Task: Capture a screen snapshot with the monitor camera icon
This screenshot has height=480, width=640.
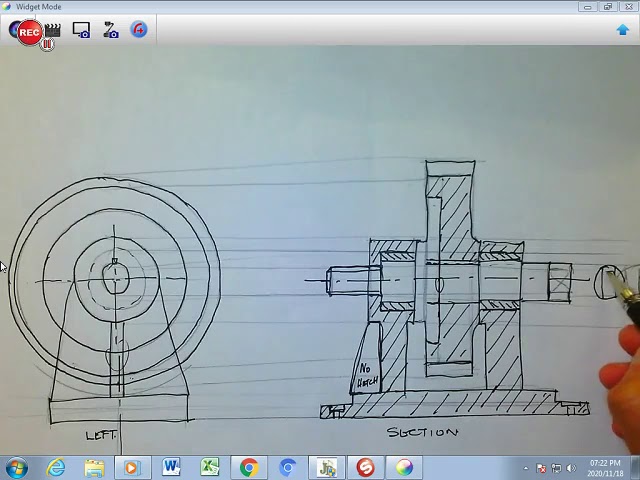Action: [82, 31]
